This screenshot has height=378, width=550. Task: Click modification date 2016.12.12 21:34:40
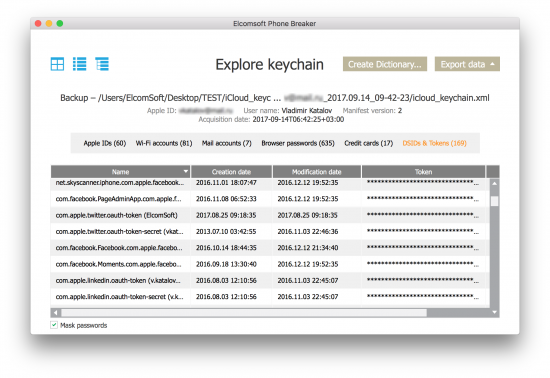click(308, 248)
